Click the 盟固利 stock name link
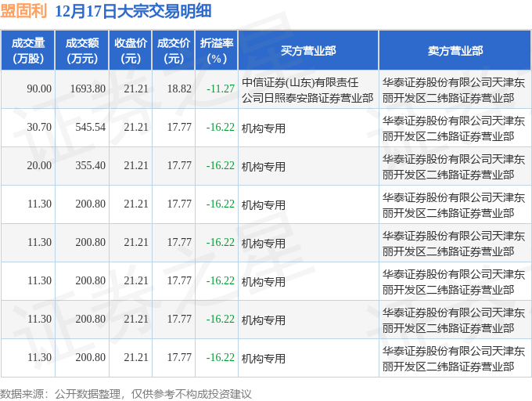 [x=24, y=12]
